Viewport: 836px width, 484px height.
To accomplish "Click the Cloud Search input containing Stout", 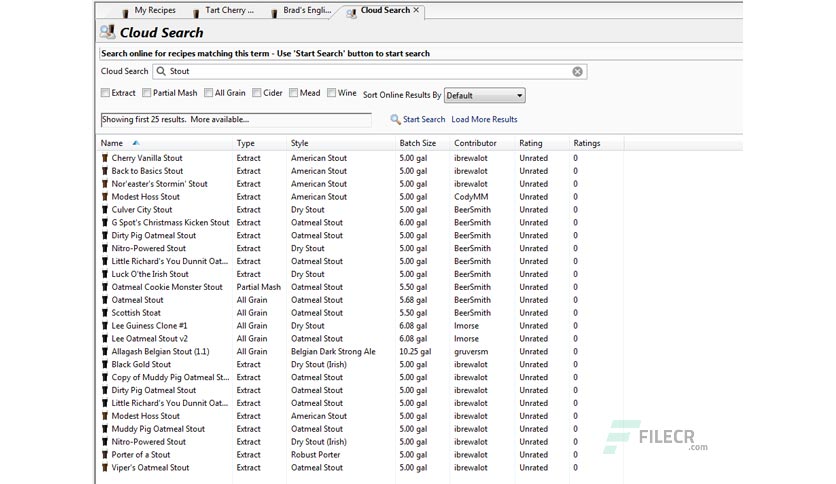I will (369, 71).
